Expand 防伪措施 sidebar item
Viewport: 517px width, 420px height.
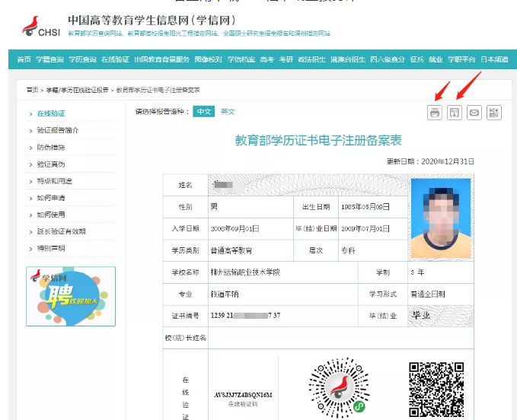[x=51, y=147]
